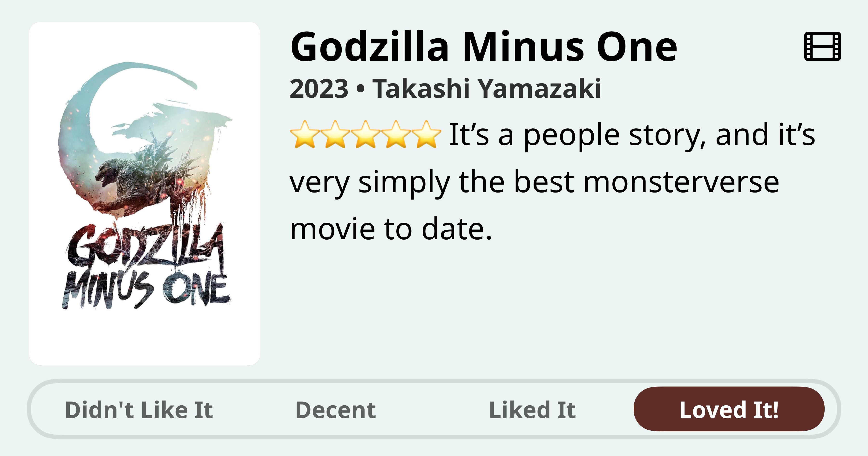Click the first rating star

(x=305, y=135)
